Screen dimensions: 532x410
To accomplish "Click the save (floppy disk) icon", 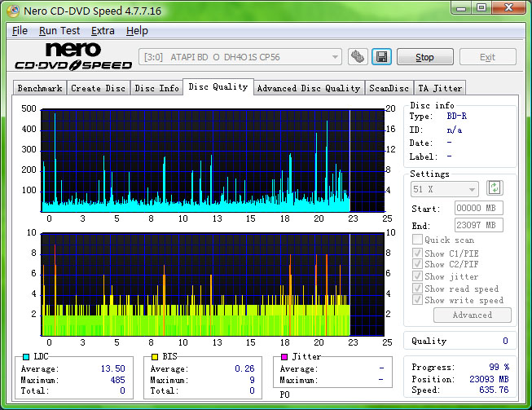I will (381, 57).
